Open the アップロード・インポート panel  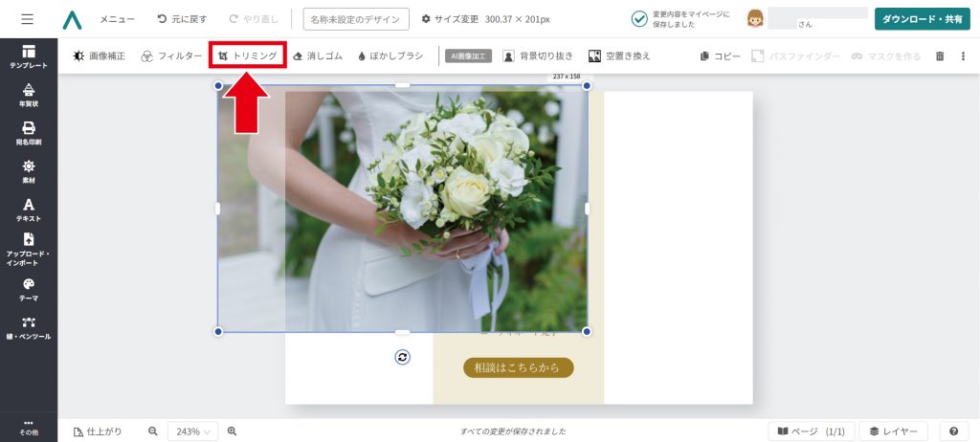pos(29,249)
